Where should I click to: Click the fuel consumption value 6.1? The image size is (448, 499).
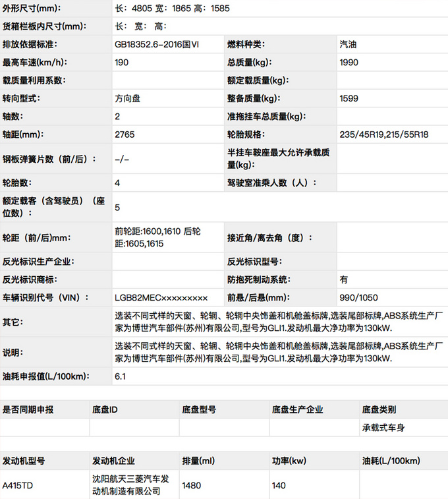click(x=120, y=376)
